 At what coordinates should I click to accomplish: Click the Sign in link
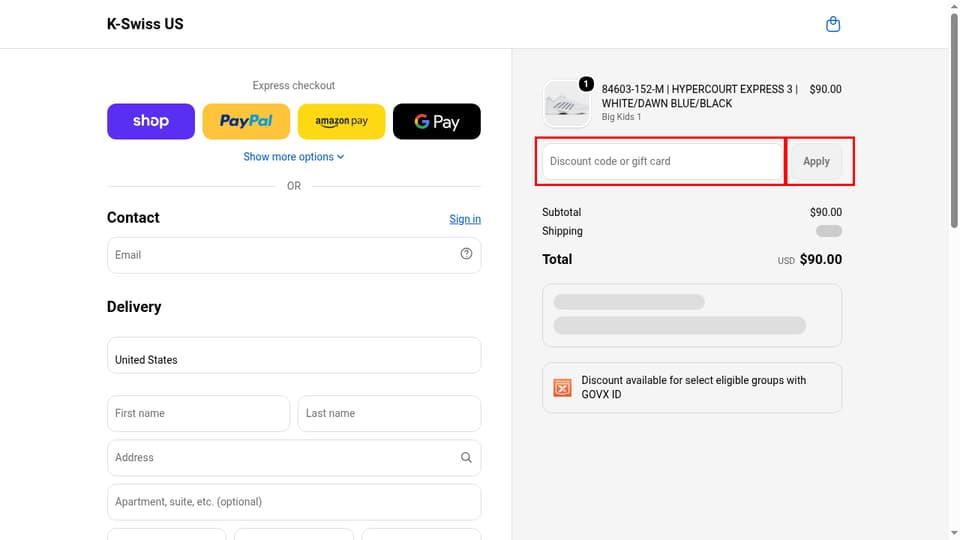tap(465, 219)
